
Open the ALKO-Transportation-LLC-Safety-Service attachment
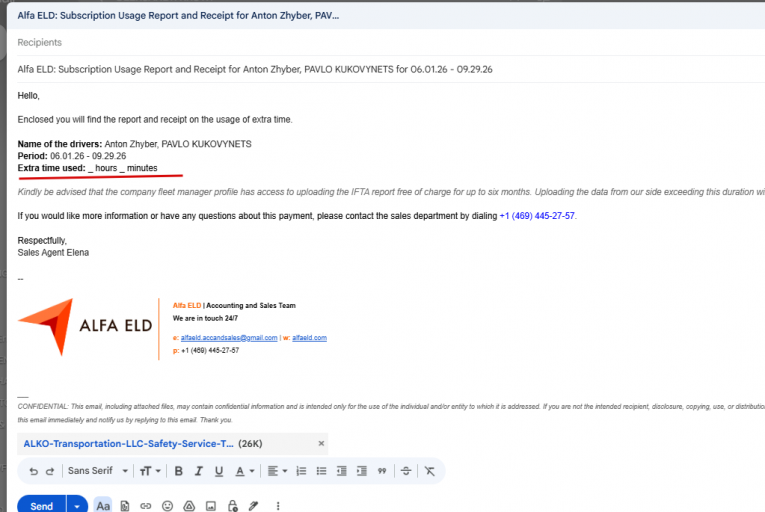coord(128,443)
